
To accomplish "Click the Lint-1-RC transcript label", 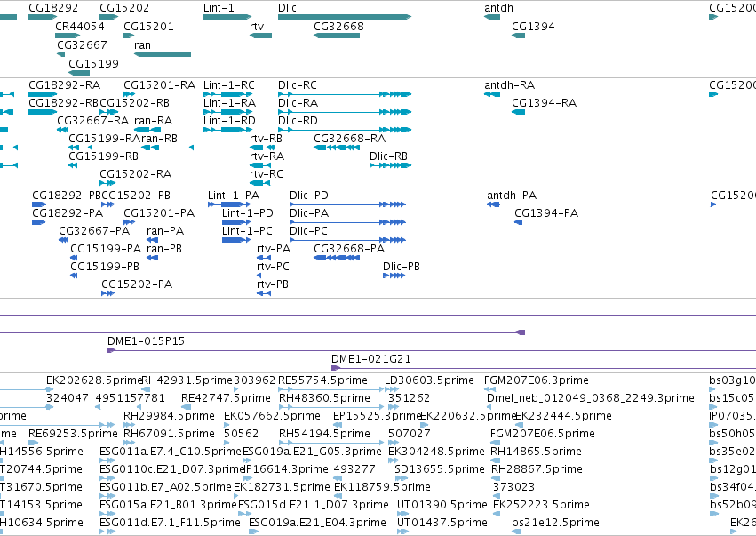I will [x=229, y=85].
